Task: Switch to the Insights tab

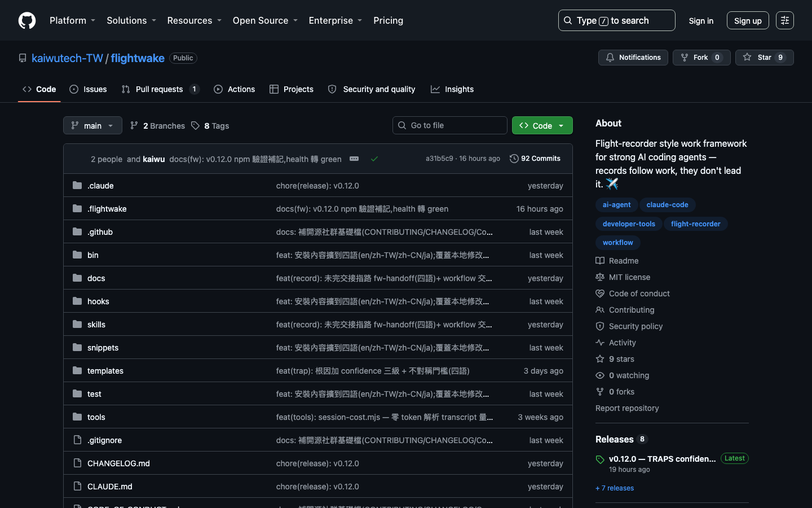Action: coord(452,89)
